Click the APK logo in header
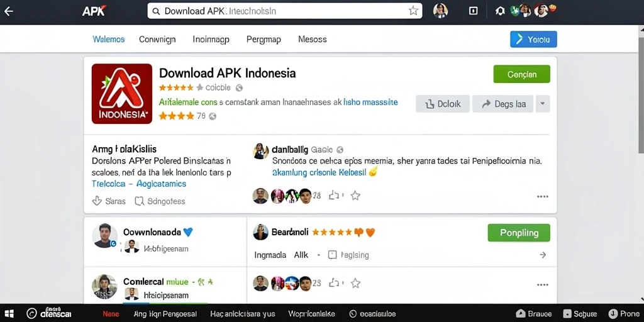This screenshot has width=644, height=322. (94, 11)
